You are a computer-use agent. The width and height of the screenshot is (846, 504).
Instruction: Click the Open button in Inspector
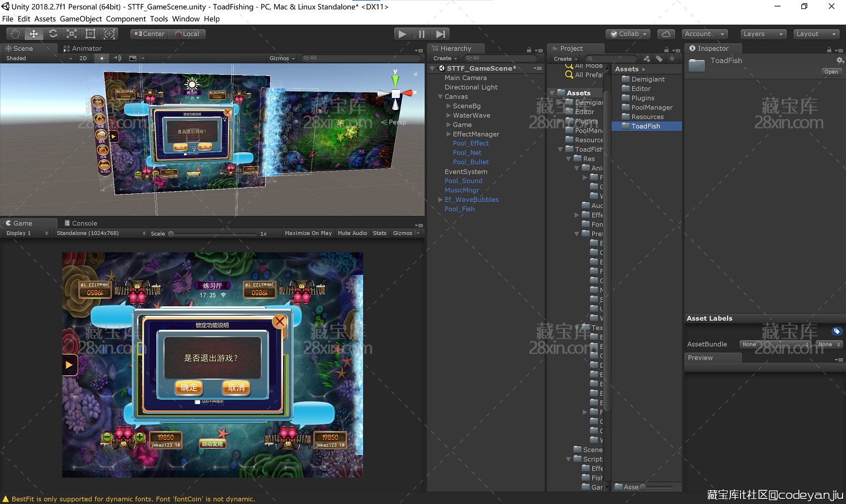point(831,72)
